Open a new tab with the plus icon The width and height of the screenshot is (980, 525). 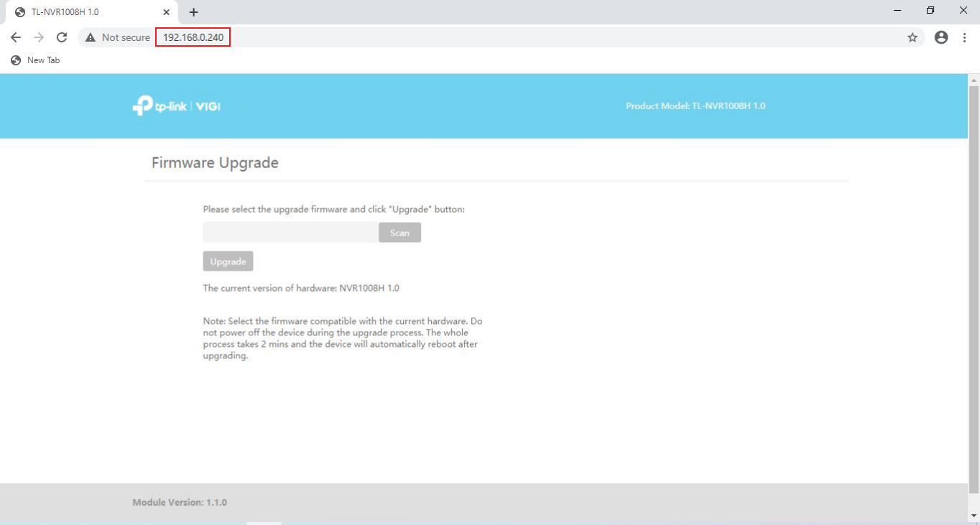[x=193, y=12]
